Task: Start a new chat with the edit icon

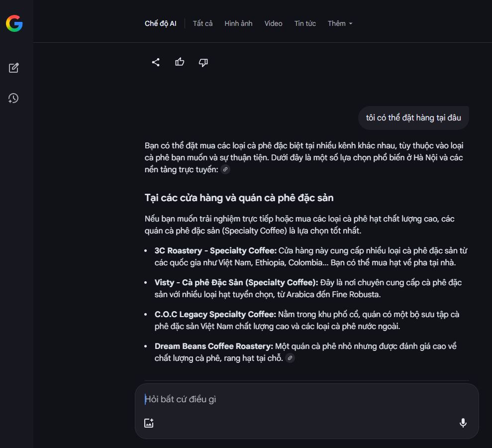Action: pyautogui.click(x=14, y=68)
